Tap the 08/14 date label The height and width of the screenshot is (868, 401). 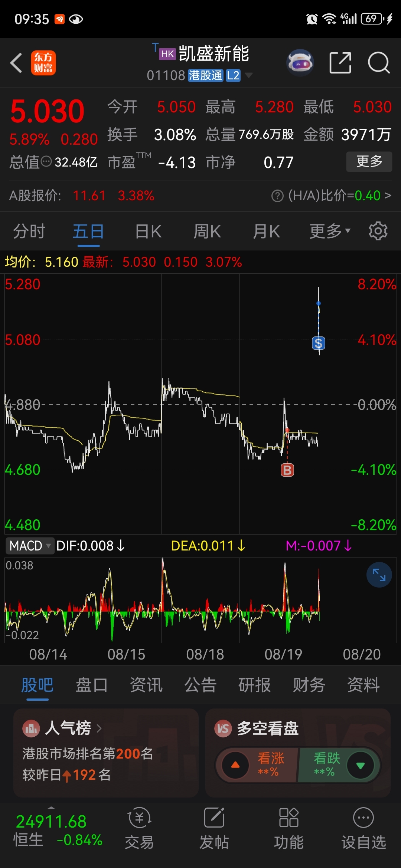click(x=48, y=655)
